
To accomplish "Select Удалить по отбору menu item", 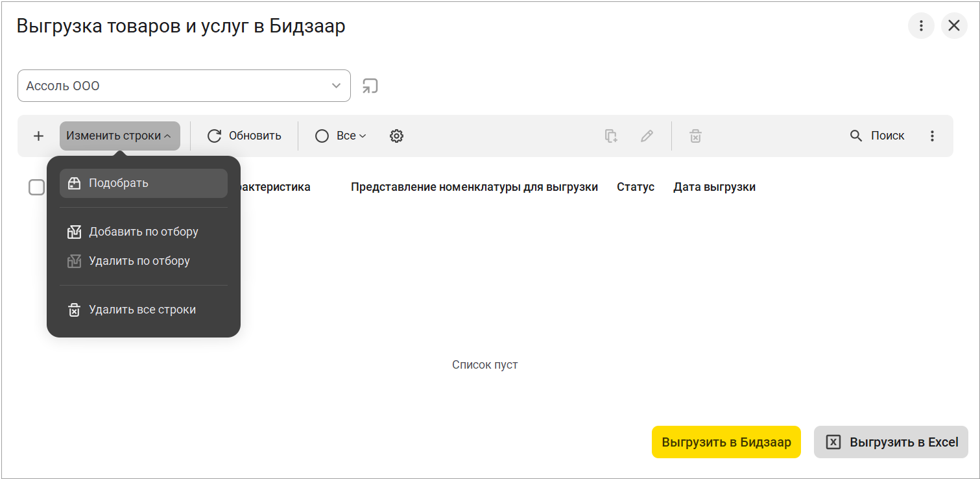I will (x=139, y=261).
